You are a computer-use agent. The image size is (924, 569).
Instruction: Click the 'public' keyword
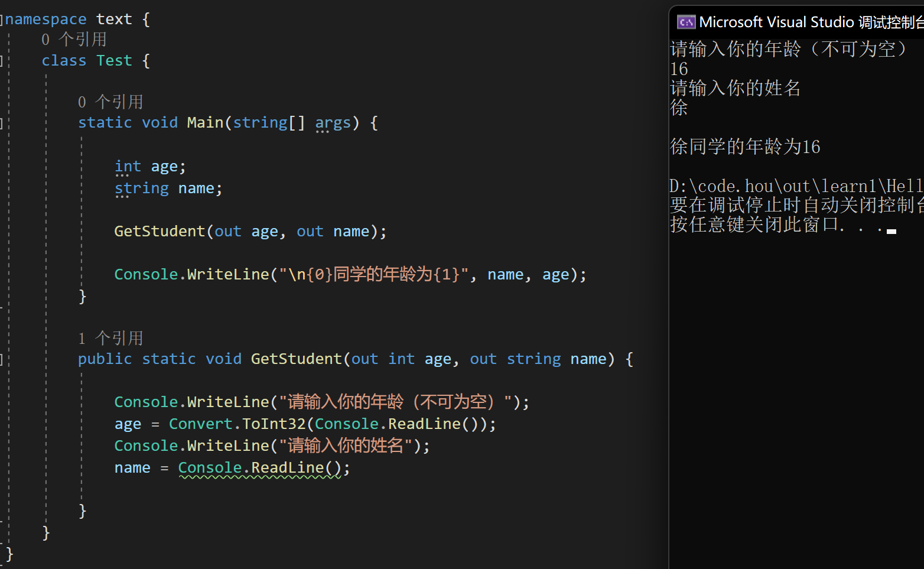105,359
